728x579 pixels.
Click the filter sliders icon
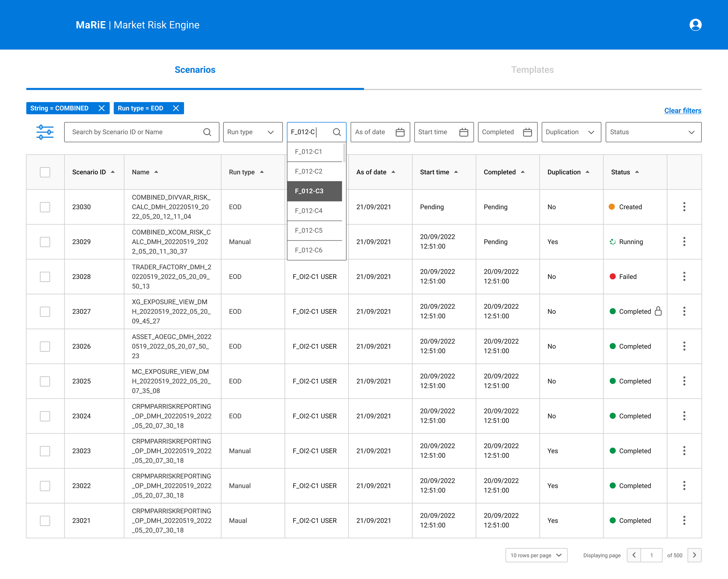click(x=45, y=132)
